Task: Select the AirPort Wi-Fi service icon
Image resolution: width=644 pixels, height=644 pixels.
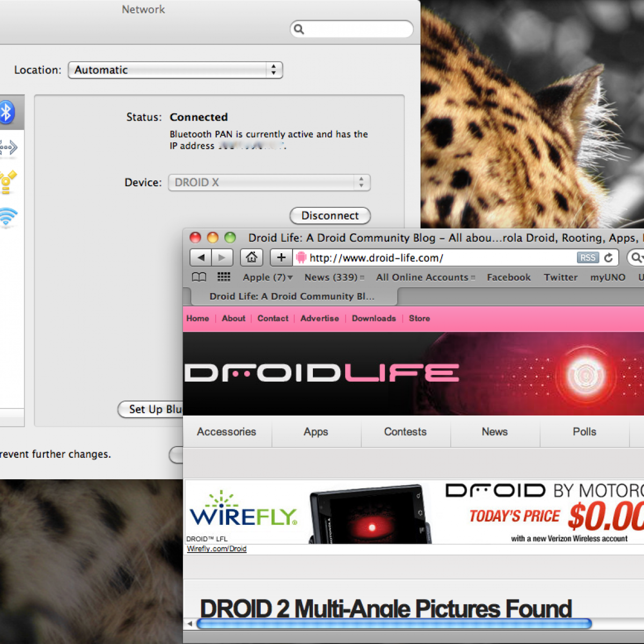Action: click(8, 217)
